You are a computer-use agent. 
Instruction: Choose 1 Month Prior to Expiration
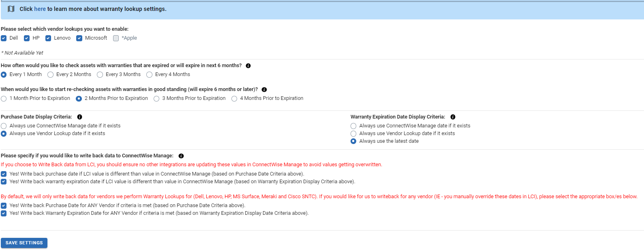(x=4, y=98)
